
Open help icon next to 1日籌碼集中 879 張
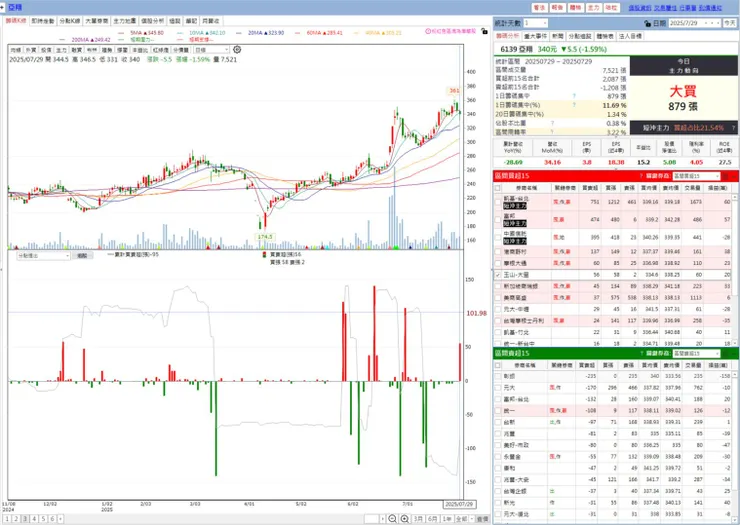pyautogui.click(x=574, y=96)
